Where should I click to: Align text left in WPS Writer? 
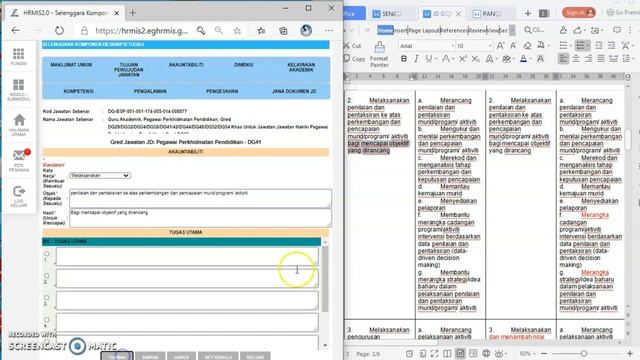click(563, 59)
